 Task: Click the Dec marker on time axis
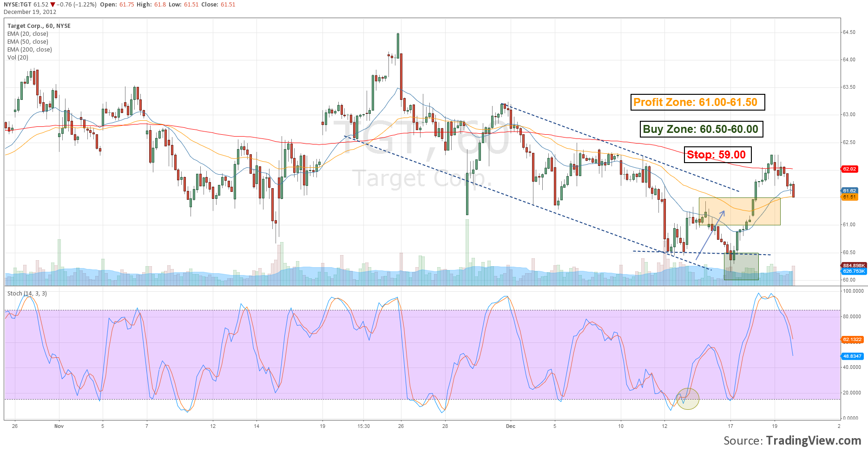[x=510, y=426]
